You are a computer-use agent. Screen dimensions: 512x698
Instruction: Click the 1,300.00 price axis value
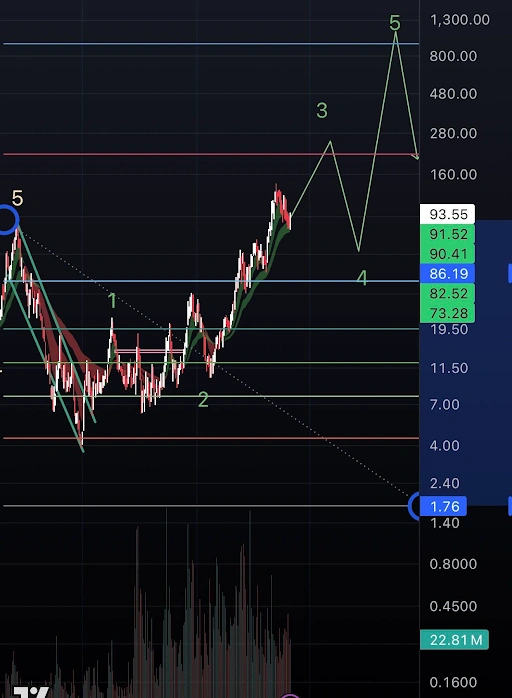click(x=459, y=20)
